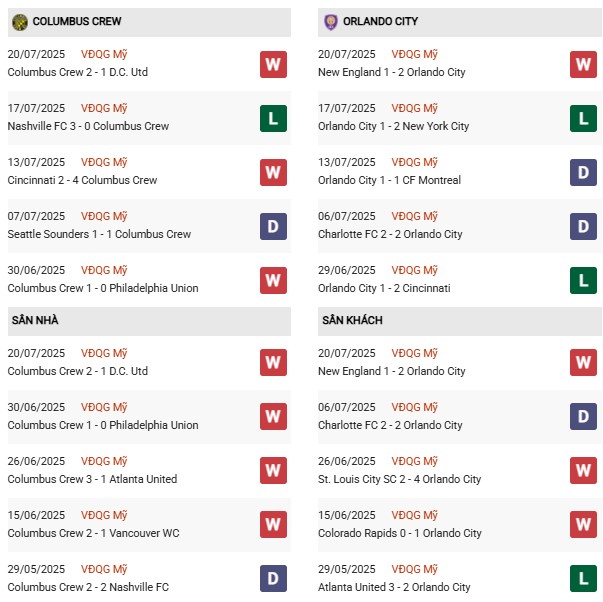This screenshot has width=603, height=602.
Task: Select the Sân Khách section header
Action: click(352, 320)
